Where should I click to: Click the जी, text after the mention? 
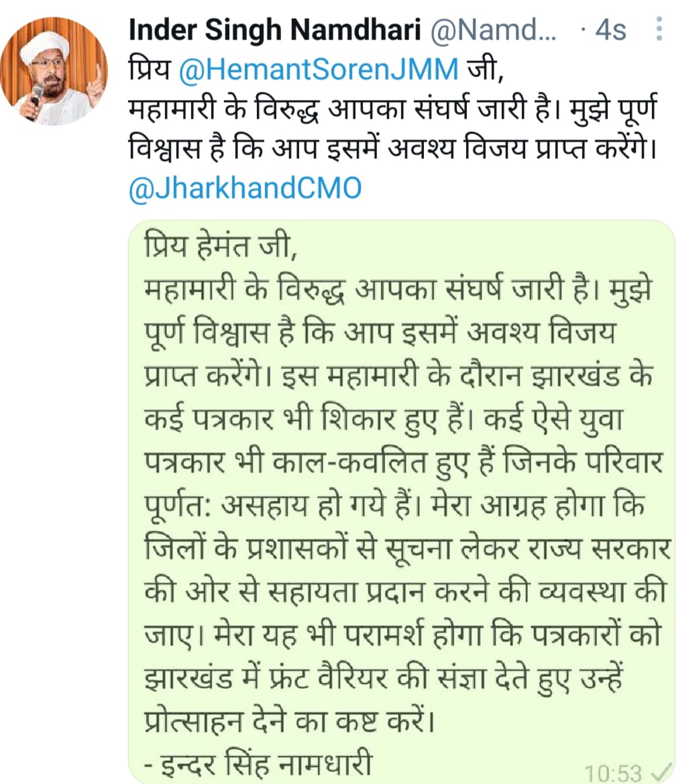[x=485, y=69]
